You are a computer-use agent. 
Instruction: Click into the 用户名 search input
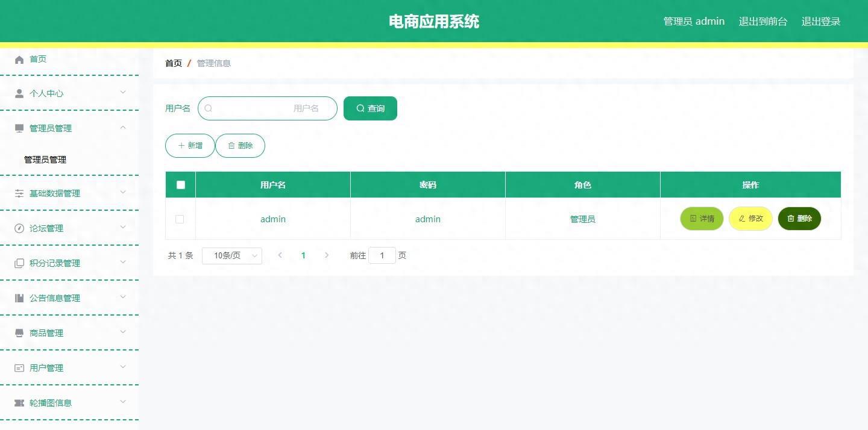click(268, 108)
